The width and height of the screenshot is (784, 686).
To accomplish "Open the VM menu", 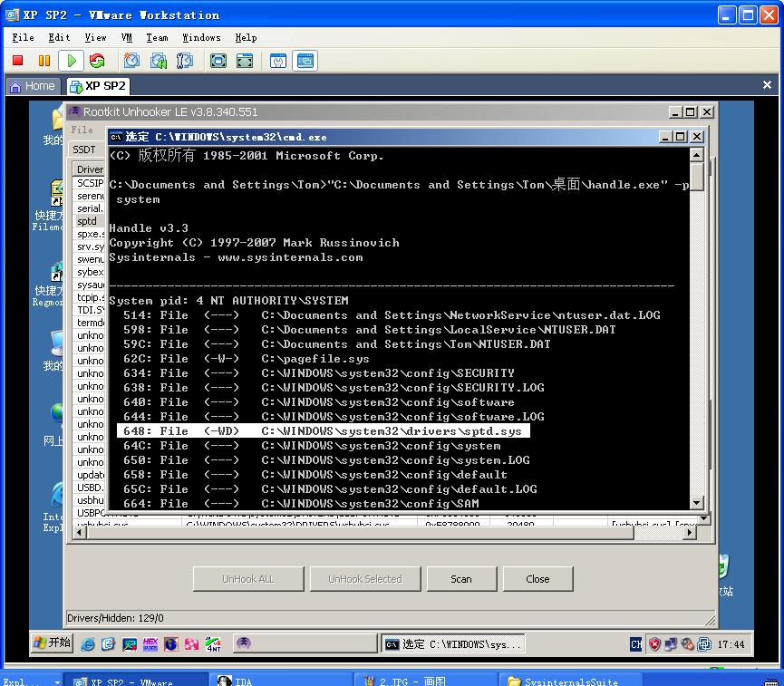I will point(127,37).
